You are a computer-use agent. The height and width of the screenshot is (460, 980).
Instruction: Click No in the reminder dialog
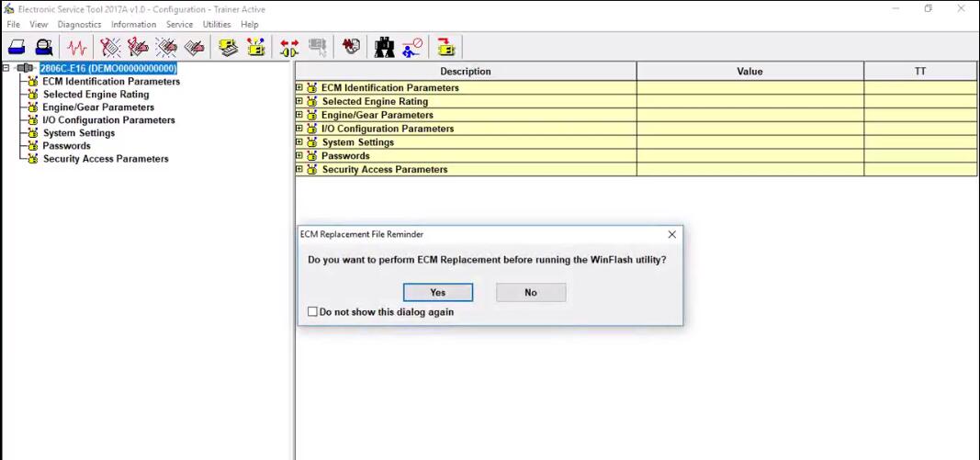click(x=531, y=293)
